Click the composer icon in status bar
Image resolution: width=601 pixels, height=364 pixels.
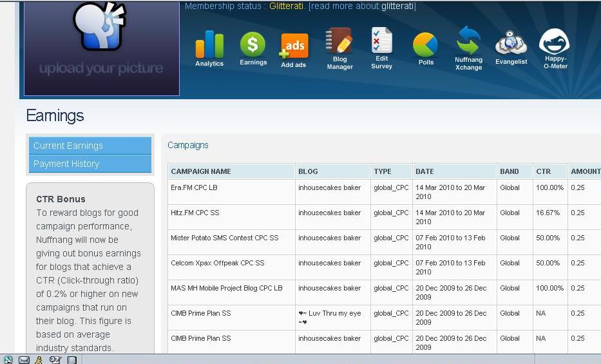[x=55, y=359]
